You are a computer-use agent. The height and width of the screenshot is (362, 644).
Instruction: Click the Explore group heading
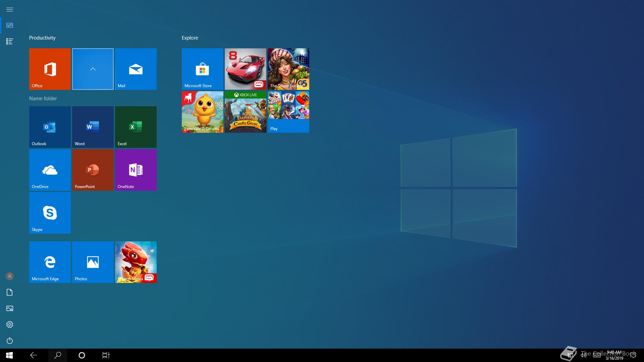coord(190,38)
